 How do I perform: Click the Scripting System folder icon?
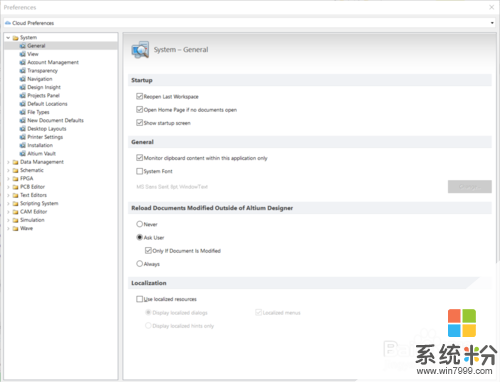point(15,204)
